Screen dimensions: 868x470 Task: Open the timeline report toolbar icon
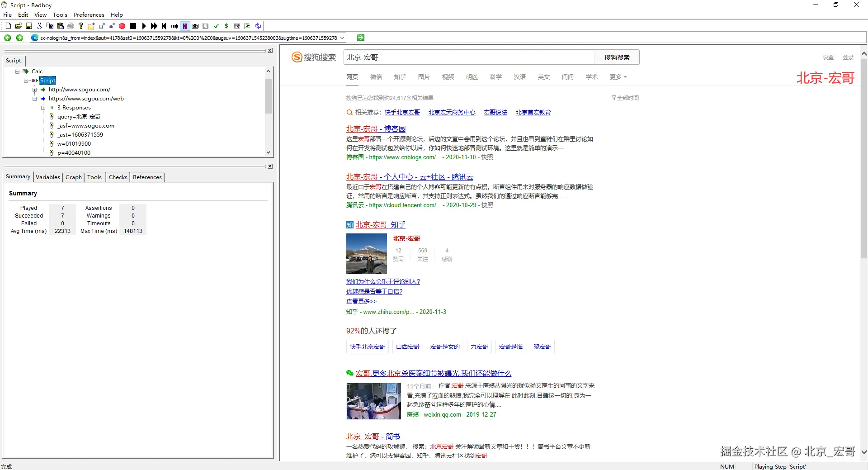pyautogui.click(x=247, y=26)
